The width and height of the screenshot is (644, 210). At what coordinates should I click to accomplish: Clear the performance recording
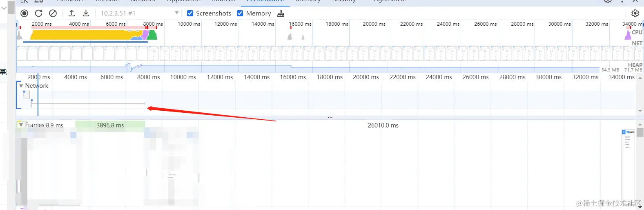click(53, 13)
